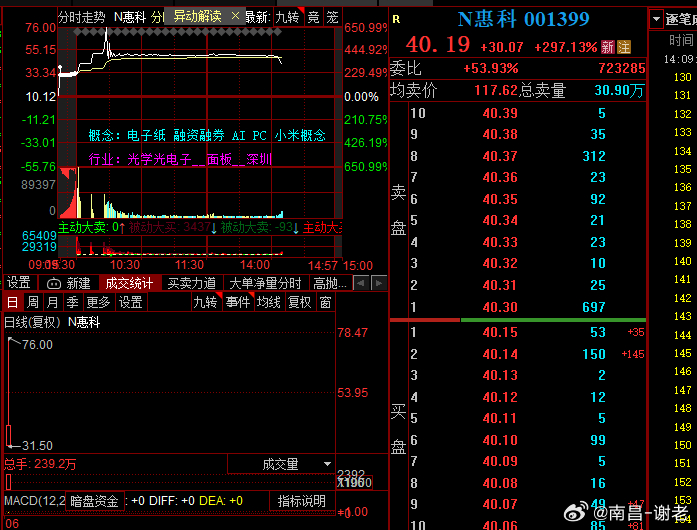Click the latest price 40.19
Screen dimensions: 697x530
(x=437, y=44)
